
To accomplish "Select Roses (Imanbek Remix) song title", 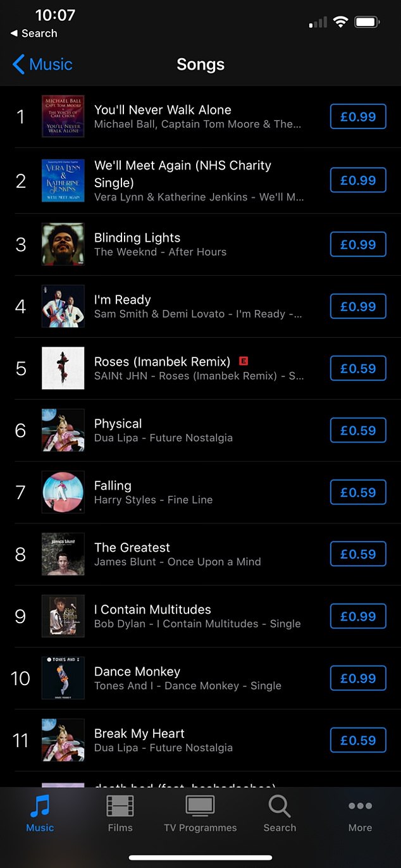I will [162, 362].
